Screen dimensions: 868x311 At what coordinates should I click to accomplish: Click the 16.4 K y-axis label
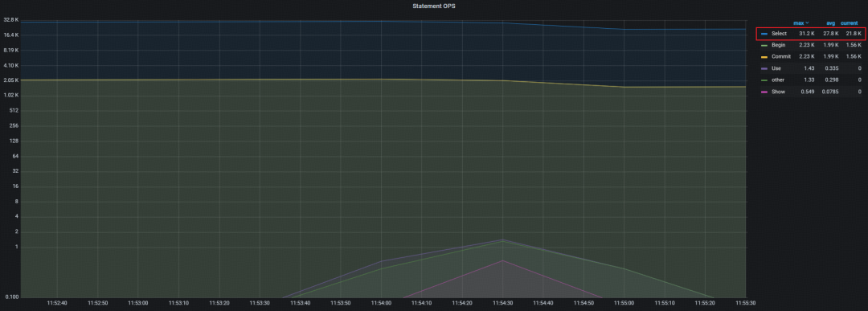[11, 35]
